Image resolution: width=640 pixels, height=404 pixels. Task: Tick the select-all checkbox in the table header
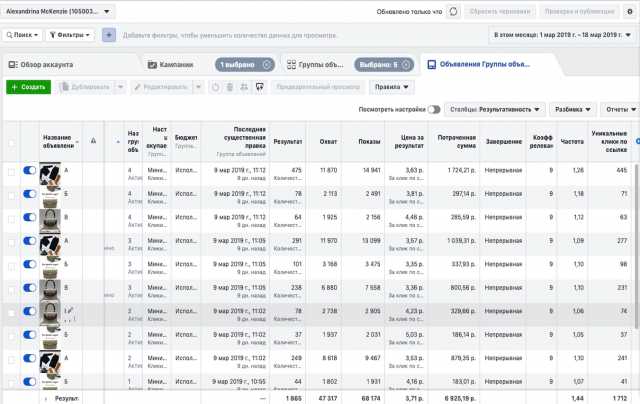pyautogui.click(x=11, y=141)
